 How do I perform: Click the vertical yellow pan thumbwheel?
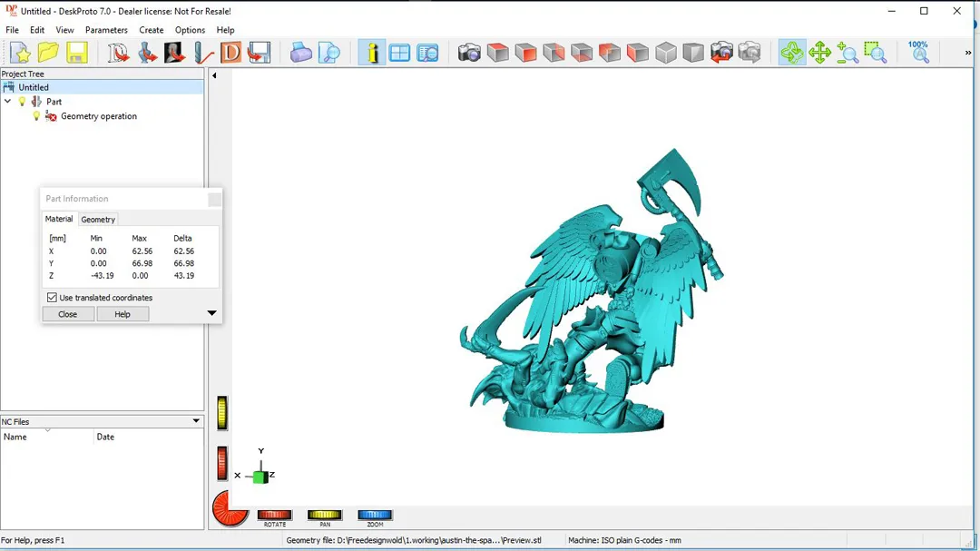(222, 413)
